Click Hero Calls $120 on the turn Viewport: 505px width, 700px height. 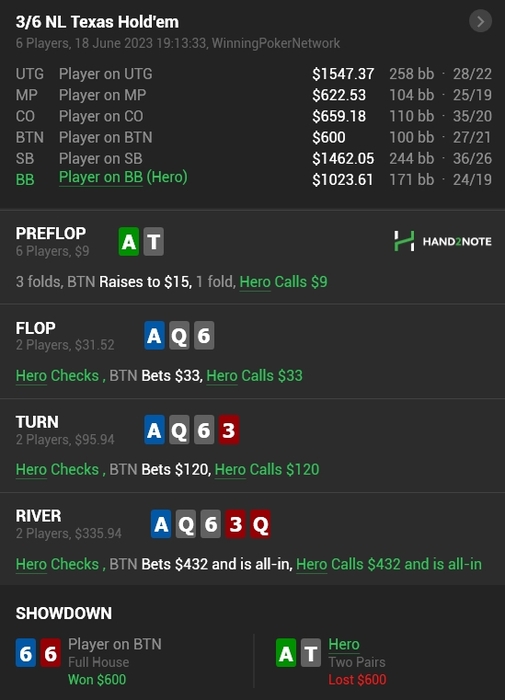[267, 469]
